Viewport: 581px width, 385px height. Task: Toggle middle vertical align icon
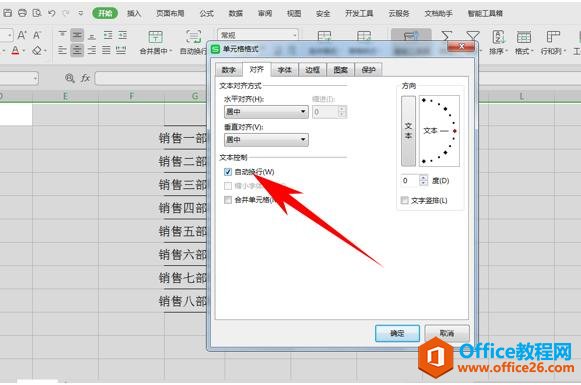(x=77, y=35)
